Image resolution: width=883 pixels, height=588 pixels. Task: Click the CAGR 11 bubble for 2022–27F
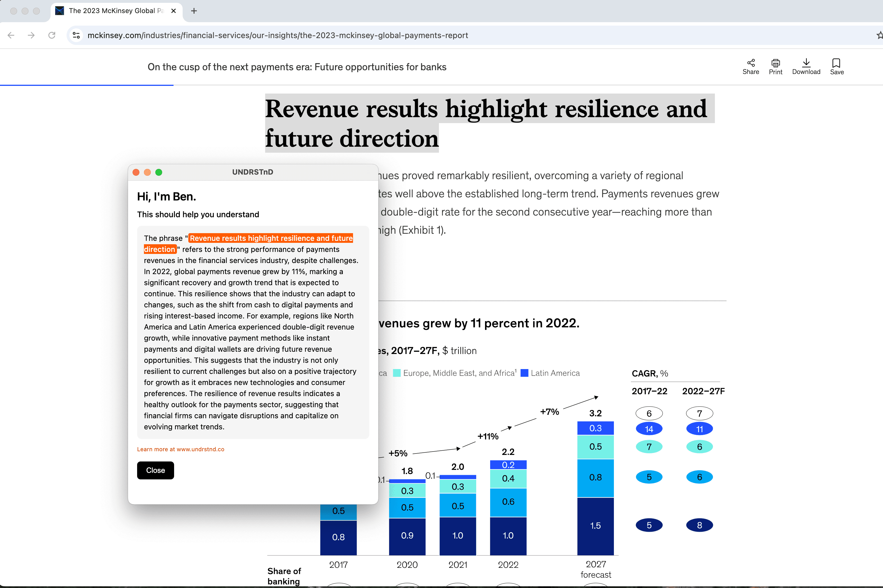click(700, 428)
